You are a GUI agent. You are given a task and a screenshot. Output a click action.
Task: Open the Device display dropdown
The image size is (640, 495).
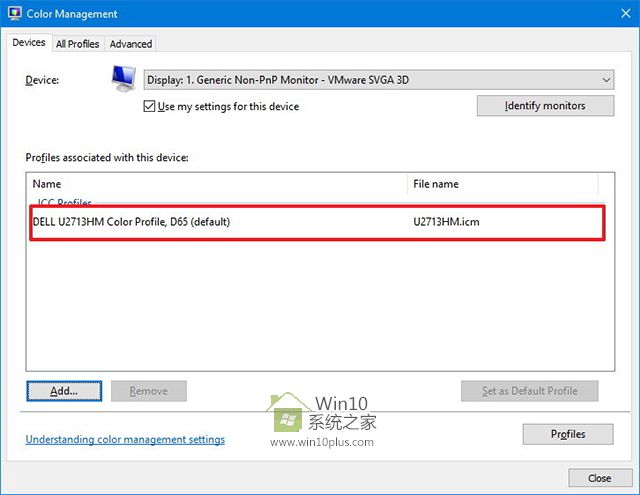click(x=378, y=80)
